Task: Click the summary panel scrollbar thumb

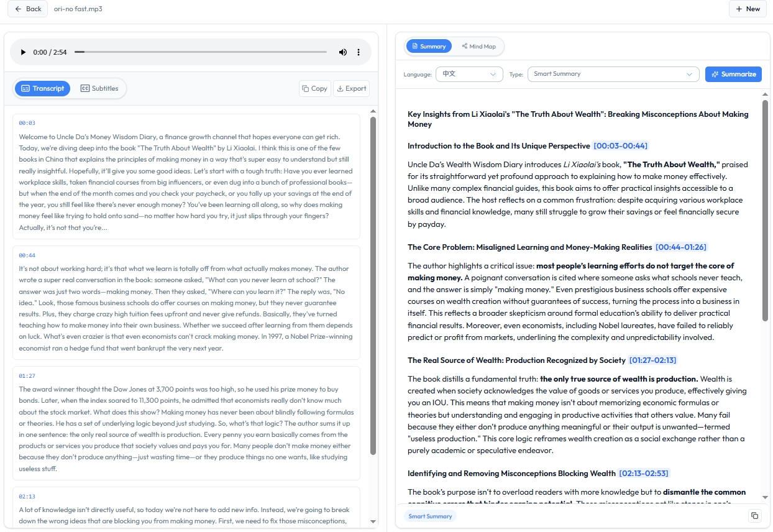Action: pos(765,210)
